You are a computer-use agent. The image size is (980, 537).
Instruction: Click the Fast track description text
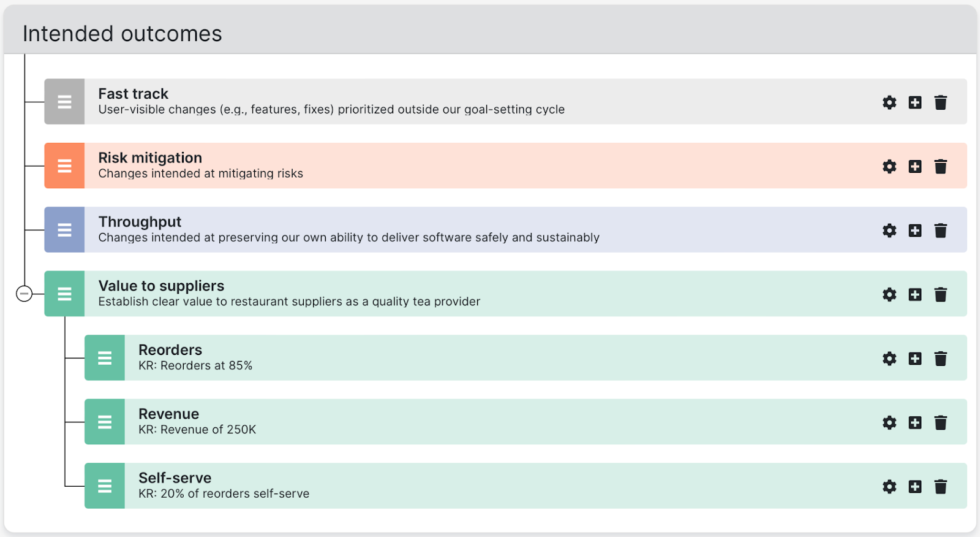331,110
